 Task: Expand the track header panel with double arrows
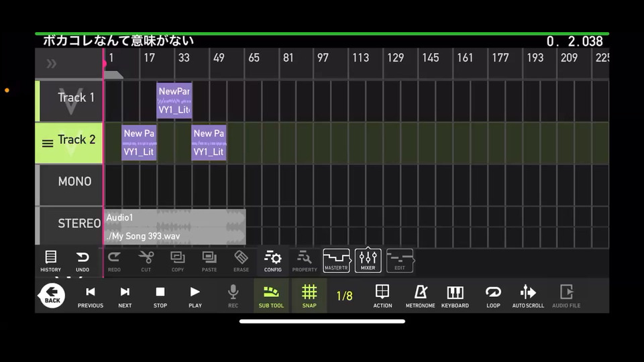52,64
